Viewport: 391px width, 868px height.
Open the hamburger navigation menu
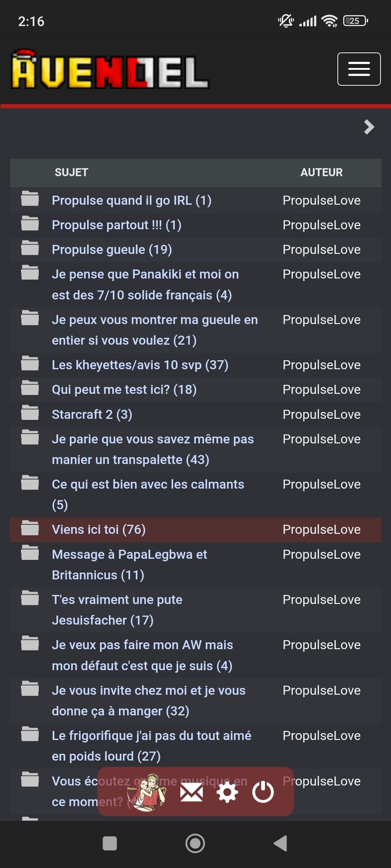359,69
